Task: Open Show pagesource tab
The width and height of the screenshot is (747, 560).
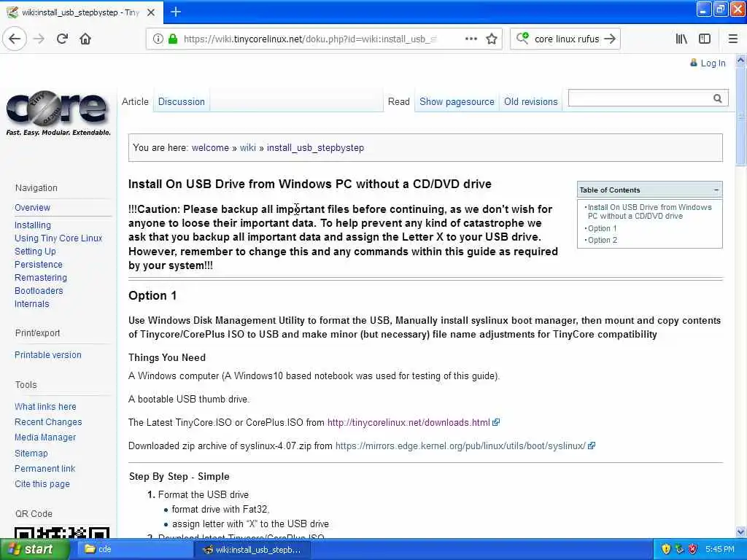Action: pyautogui.click(x=457, y=101)
